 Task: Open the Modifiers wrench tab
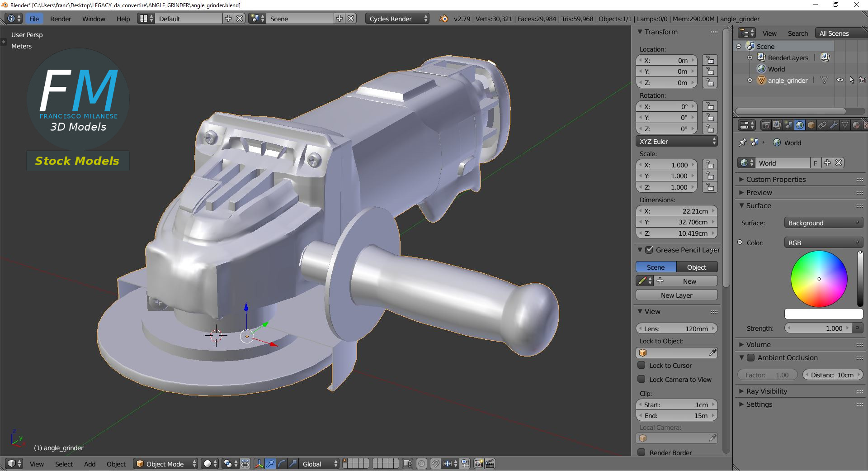point(834,125)
